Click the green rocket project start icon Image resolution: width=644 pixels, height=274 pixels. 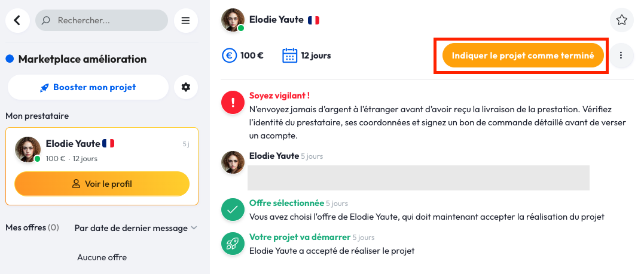coord(233,244)
